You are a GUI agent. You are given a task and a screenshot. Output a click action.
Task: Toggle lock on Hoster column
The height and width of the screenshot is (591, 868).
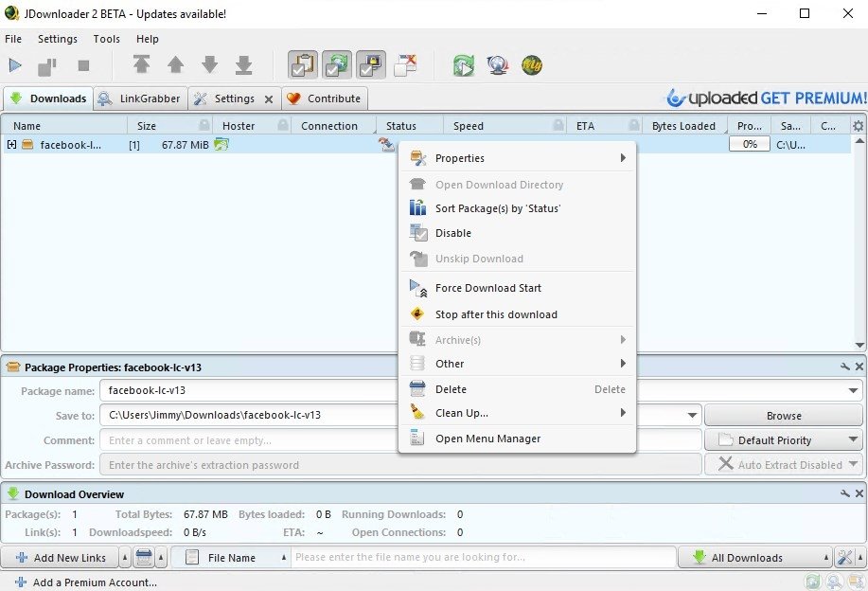[x=283, y=125]
